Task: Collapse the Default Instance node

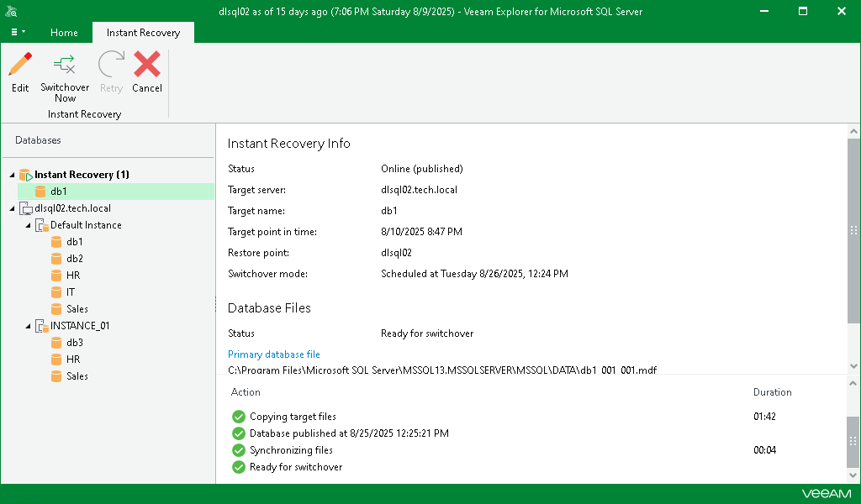Action: (28, 225)
